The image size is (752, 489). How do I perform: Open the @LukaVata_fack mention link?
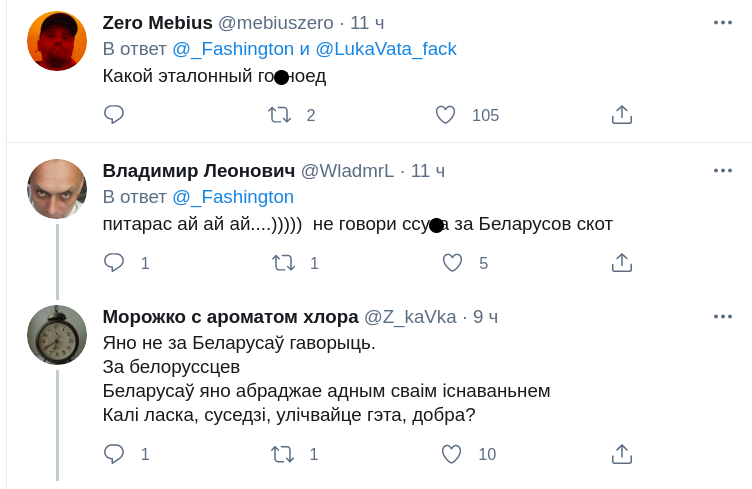click(386, 49)
